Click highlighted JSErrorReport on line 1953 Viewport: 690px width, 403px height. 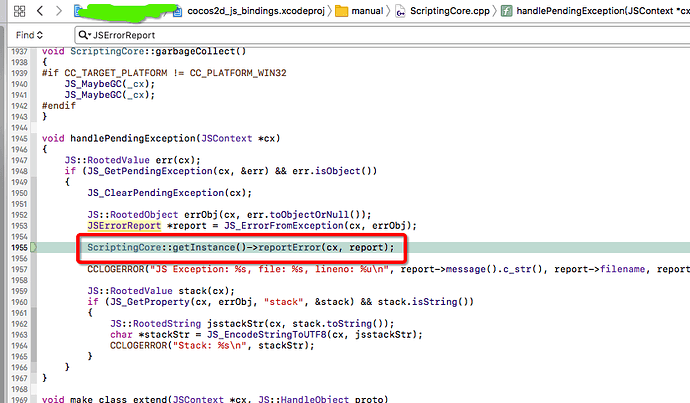click(124, 226)
